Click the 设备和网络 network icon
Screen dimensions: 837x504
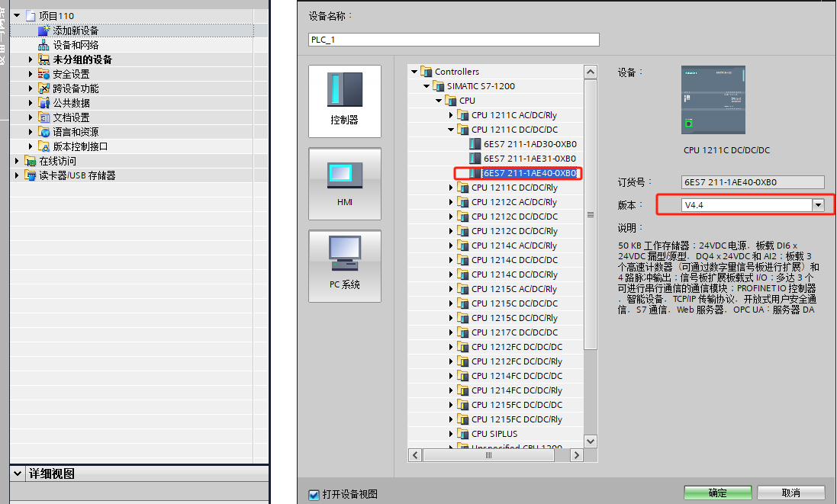point(43,45)
